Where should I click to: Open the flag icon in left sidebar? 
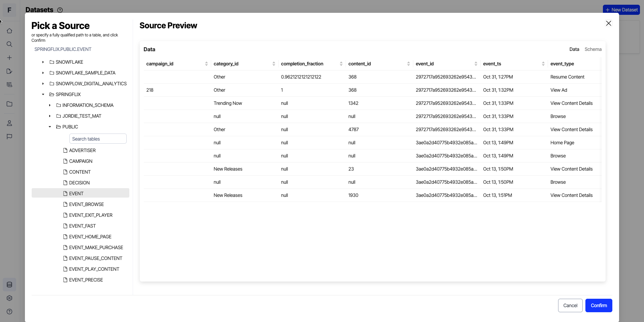9,137
